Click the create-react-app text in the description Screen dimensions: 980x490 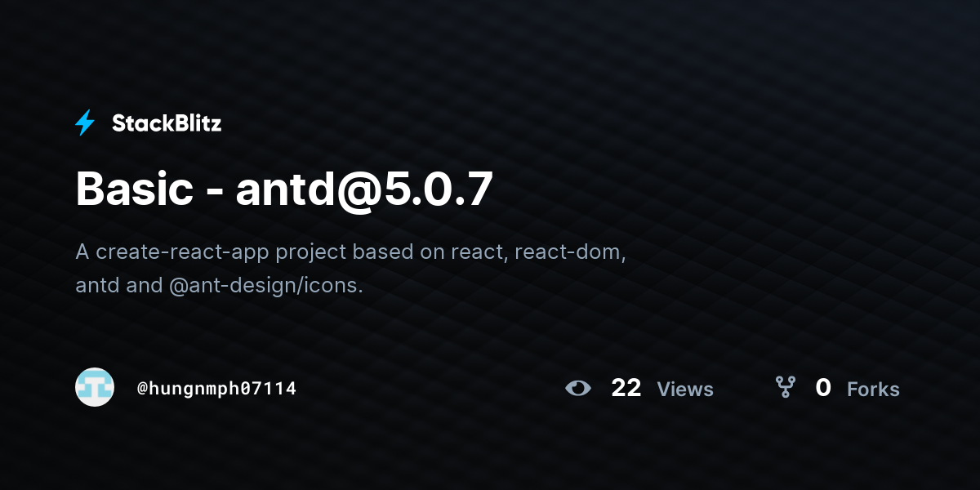coord(181,252)
